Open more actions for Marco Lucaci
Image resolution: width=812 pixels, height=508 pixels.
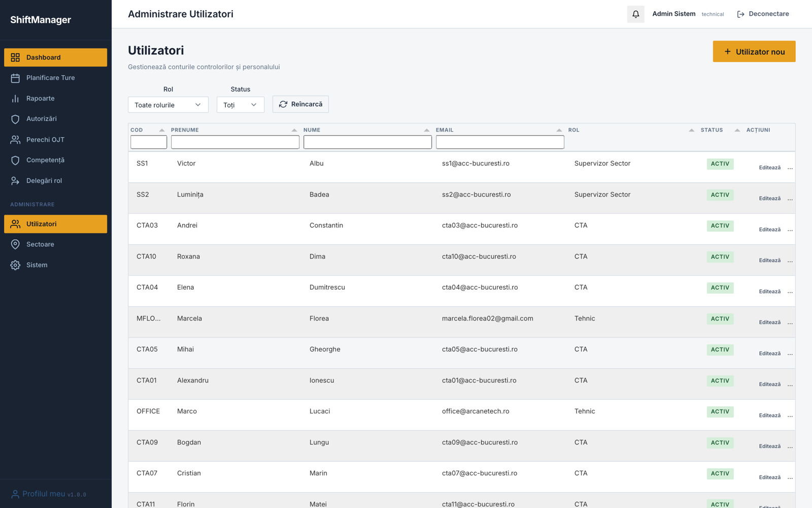coord(790,416)
